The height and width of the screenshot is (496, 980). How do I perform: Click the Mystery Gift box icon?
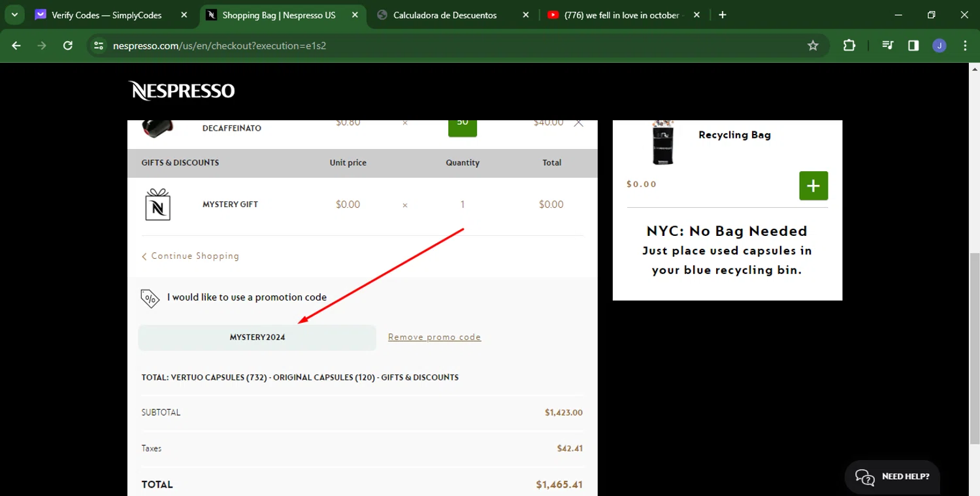[x=157, y=205]
